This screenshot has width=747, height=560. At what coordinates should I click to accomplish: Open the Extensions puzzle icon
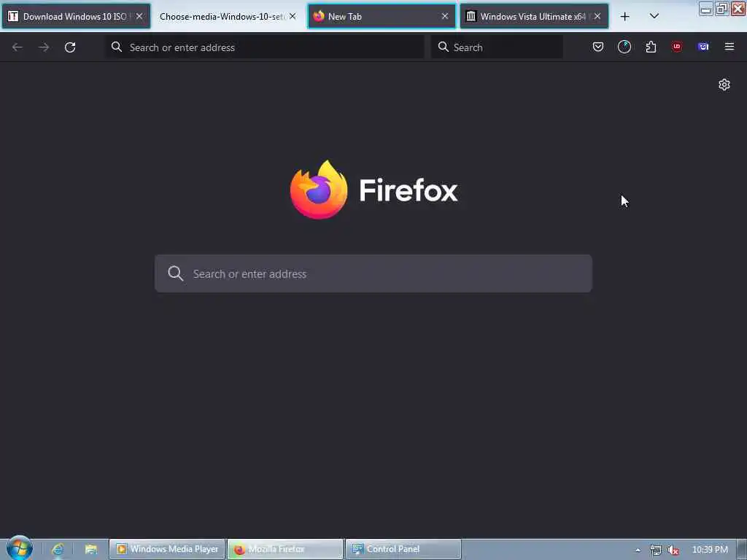pyautogui.click(x=651, y=47)
